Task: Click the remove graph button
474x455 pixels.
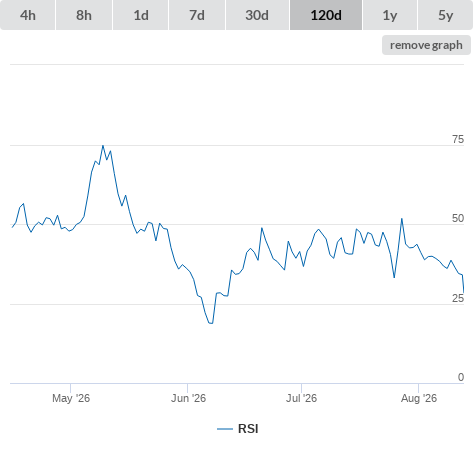Action: tap(426, 45)
